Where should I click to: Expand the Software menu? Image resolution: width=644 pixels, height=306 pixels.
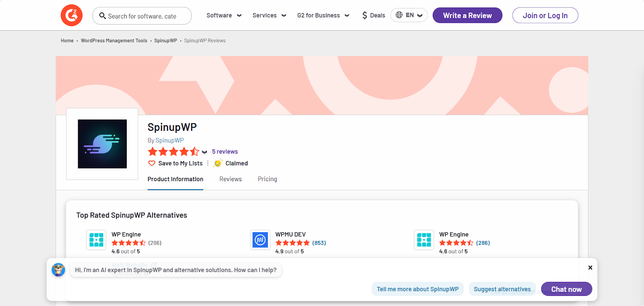(224, 15)
